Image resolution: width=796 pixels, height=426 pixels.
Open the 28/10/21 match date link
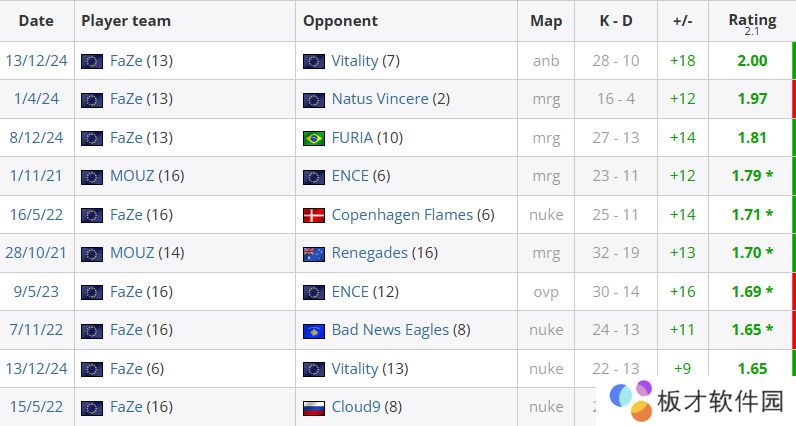pyautogui.click(x=36, y=253)
